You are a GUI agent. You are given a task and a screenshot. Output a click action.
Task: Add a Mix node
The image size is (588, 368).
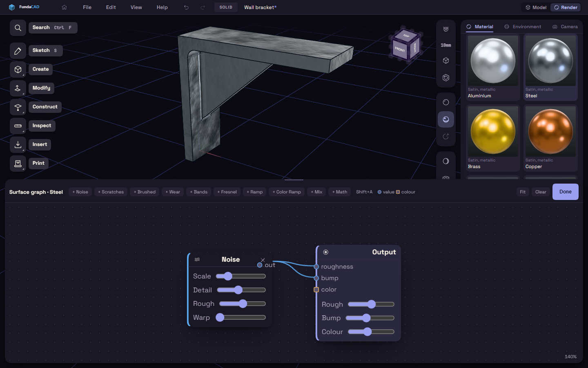tap(316, 192)
